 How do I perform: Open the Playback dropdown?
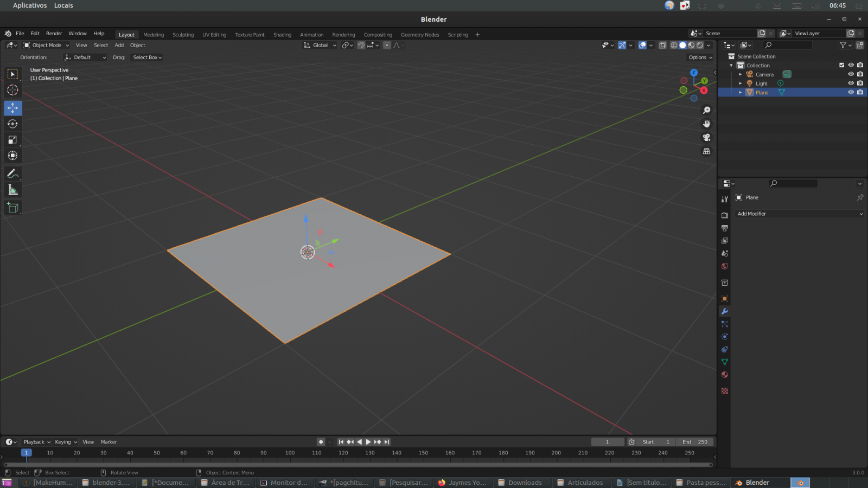36,442
